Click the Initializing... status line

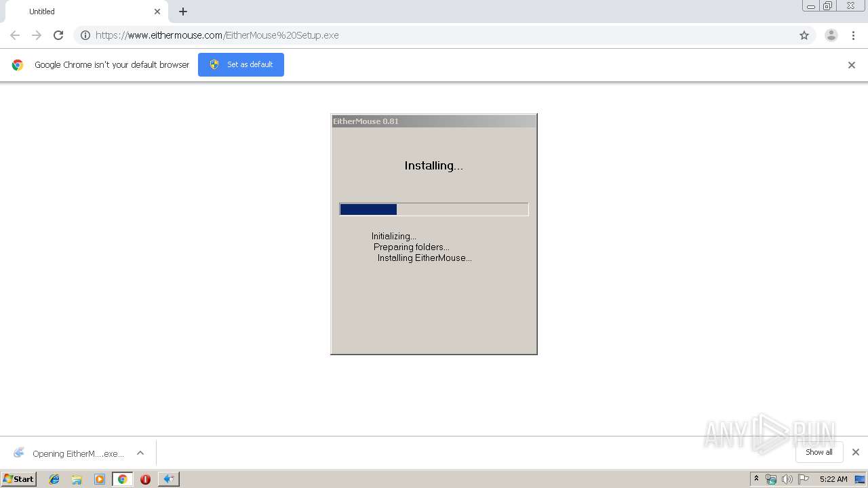pyautogui.click(x=394, y=237)
